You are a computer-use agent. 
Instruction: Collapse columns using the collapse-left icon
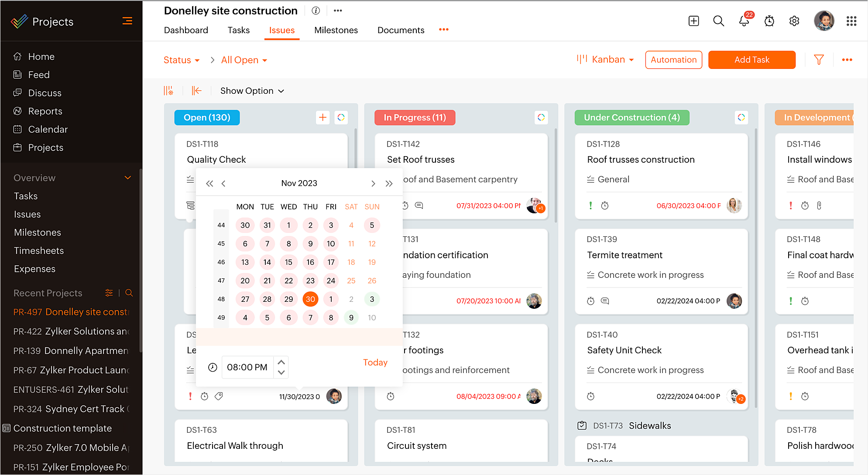click(x=196, y=91)
